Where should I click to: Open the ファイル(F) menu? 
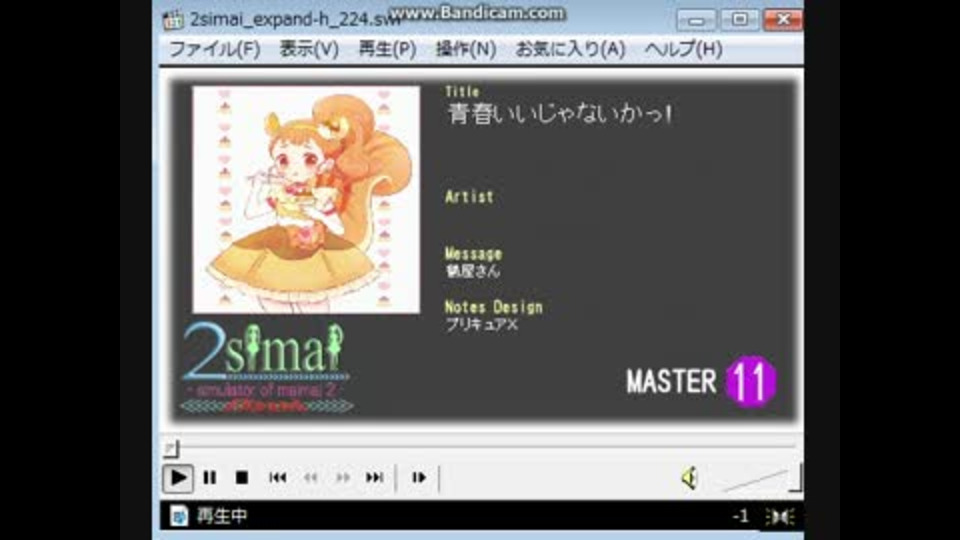click(214, 49)
